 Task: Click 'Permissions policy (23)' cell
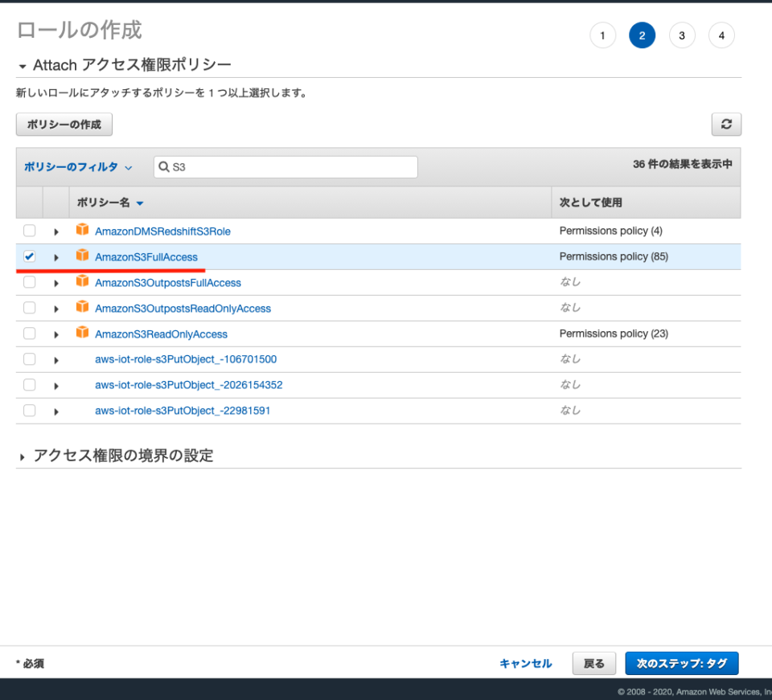(614, 334)
